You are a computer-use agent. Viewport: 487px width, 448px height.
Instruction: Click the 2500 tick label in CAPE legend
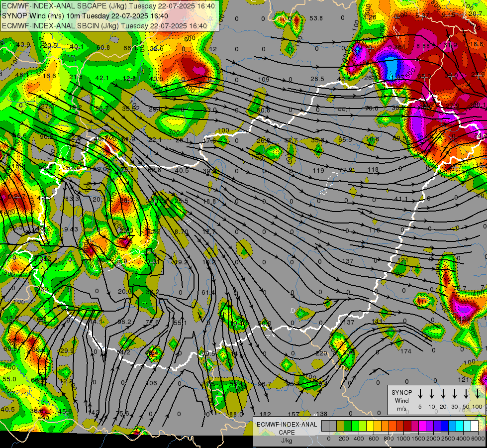click(448, 439)
